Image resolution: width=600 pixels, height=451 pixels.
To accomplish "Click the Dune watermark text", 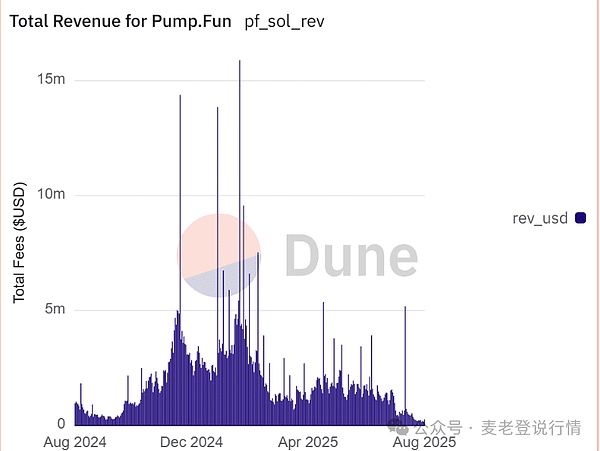I will 350,257.
